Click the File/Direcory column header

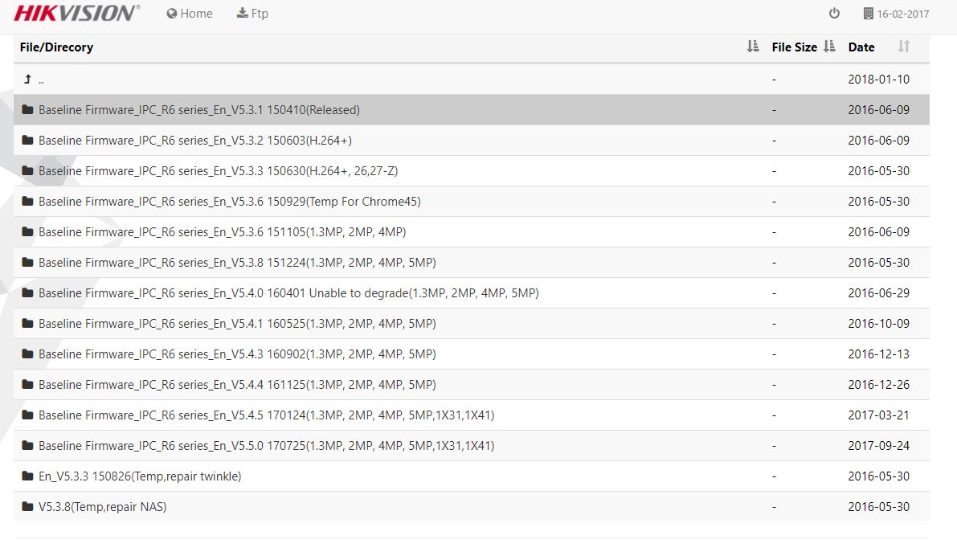pyautogui.click(x=56, y=47)
